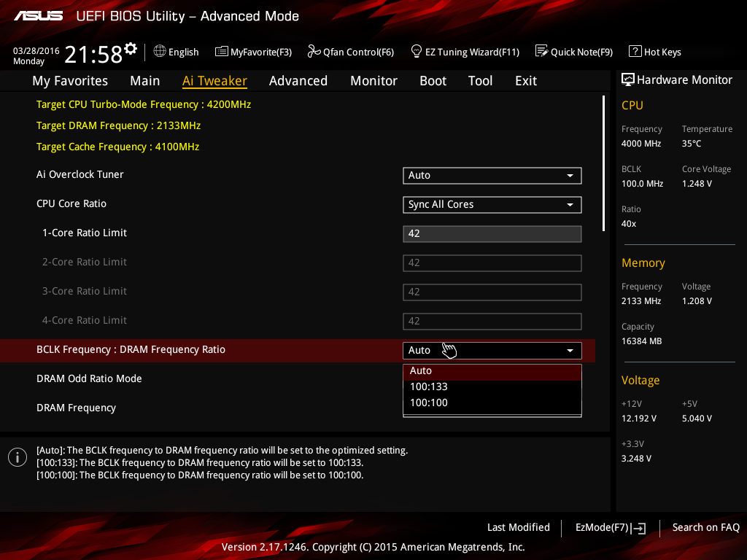The image size is (747, 560).
Task: Expand the CPU Core Ratio dropdown
Action: pos(492,204)
